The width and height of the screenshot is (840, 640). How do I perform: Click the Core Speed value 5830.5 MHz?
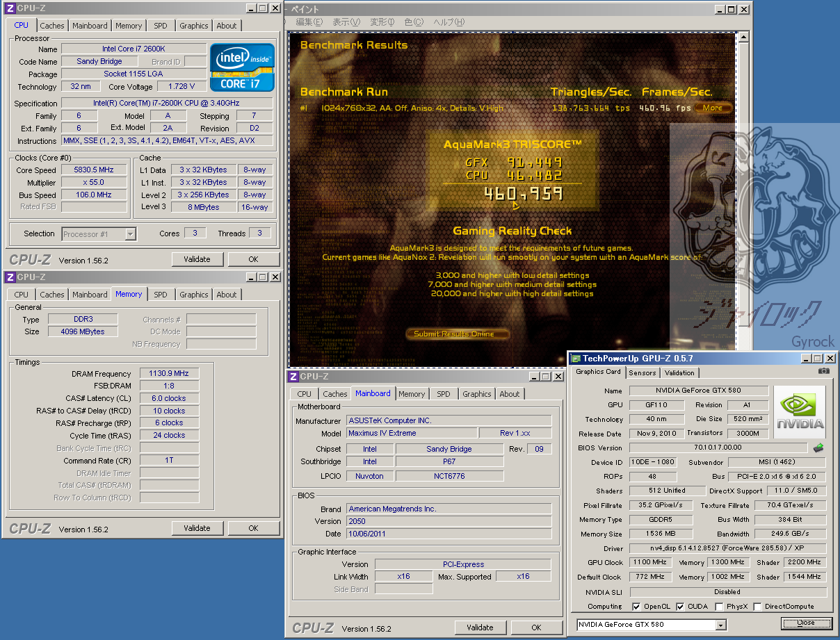point(95,170)
